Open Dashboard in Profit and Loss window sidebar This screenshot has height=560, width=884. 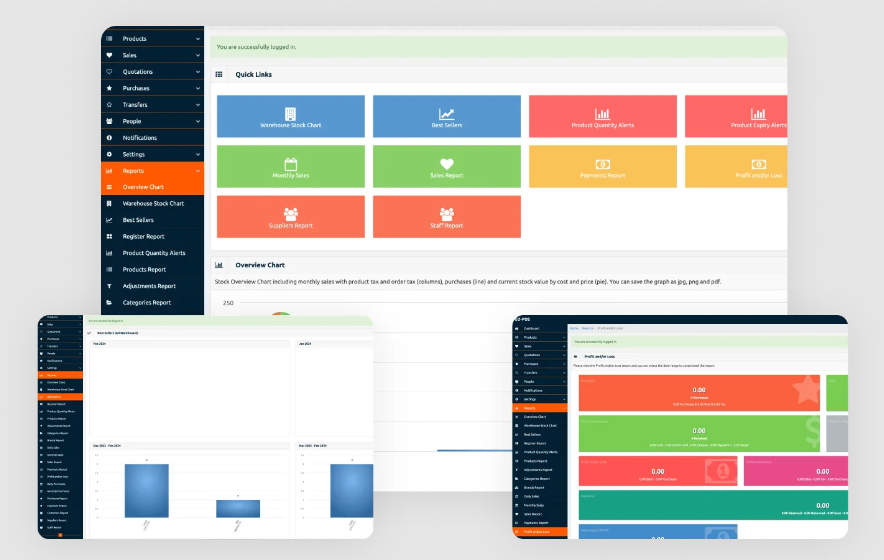[540, 328]
